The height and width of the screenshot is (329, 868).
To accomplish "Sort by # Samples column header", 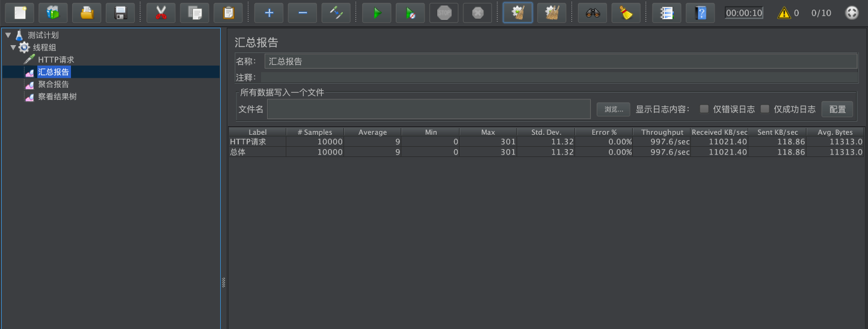I will tap(315, 132).
